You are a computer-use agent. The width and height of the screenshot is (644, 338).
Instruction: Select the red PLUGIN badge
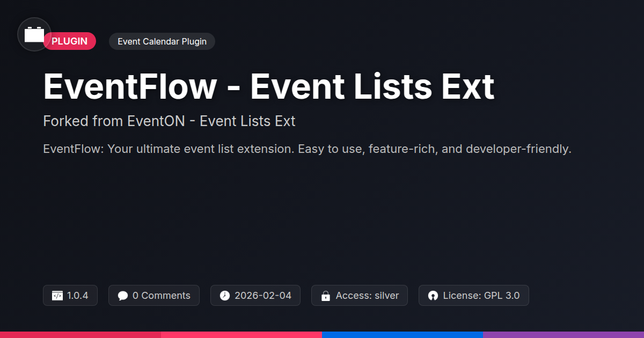point(69,41)
